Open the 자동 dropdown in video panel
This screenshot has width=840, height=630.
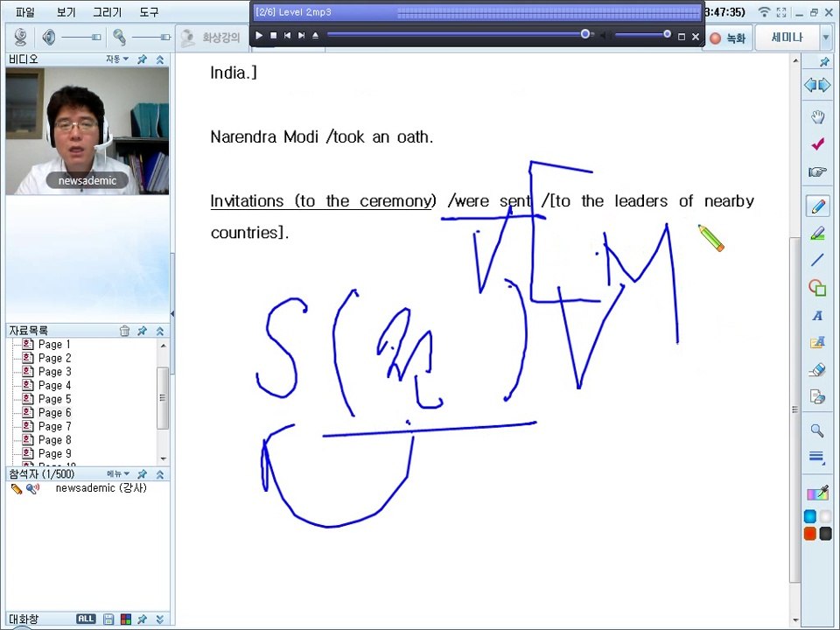click(116, 59)
